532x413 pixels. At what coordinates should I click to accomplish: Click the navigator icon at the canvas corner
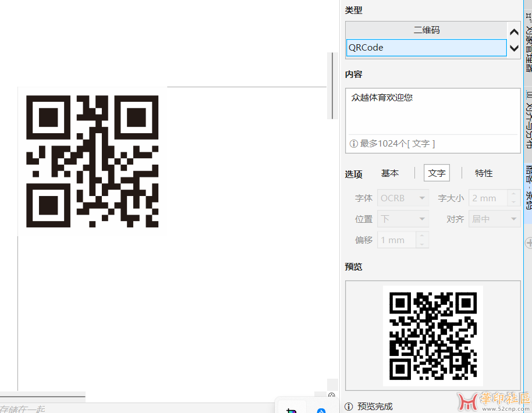click(x=332, y=396)
